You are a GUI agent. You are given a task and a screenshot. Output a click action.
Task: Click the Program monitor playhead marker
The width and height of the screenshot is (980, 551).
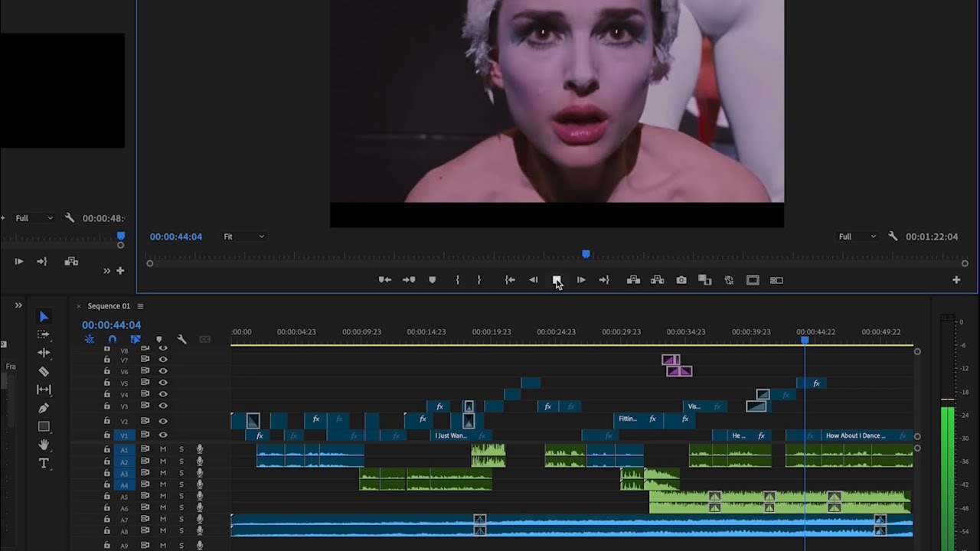coord(586,254)
